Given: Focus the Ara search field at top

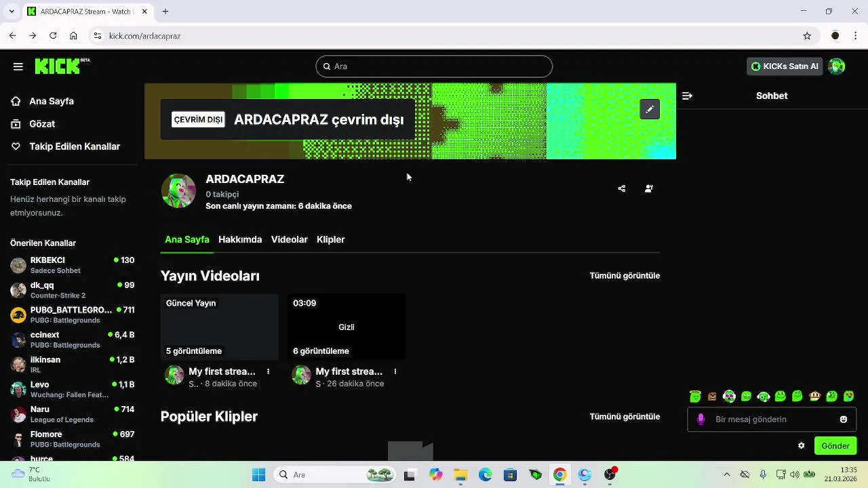Looking at the screenshot, I should (434, 66).
